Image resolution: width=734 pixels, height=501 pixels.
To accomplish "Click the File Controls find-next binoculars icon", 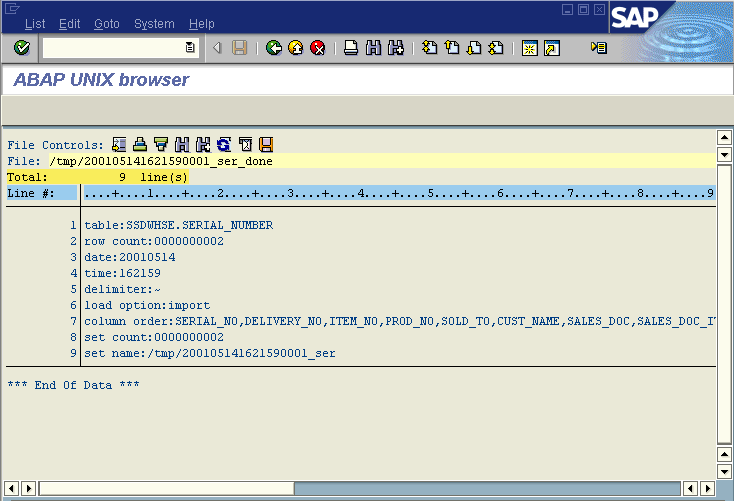I will click(203, 145).
